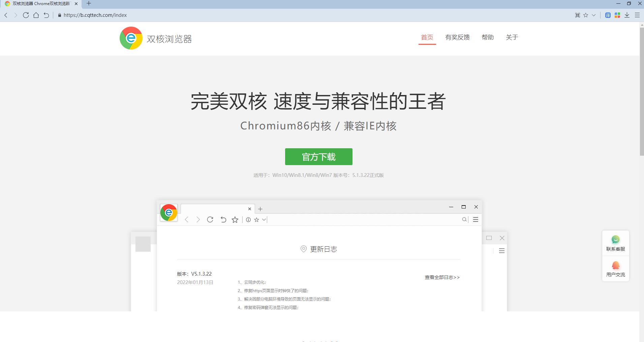
Task: Open the download manager icon
Action: (627, 15)
